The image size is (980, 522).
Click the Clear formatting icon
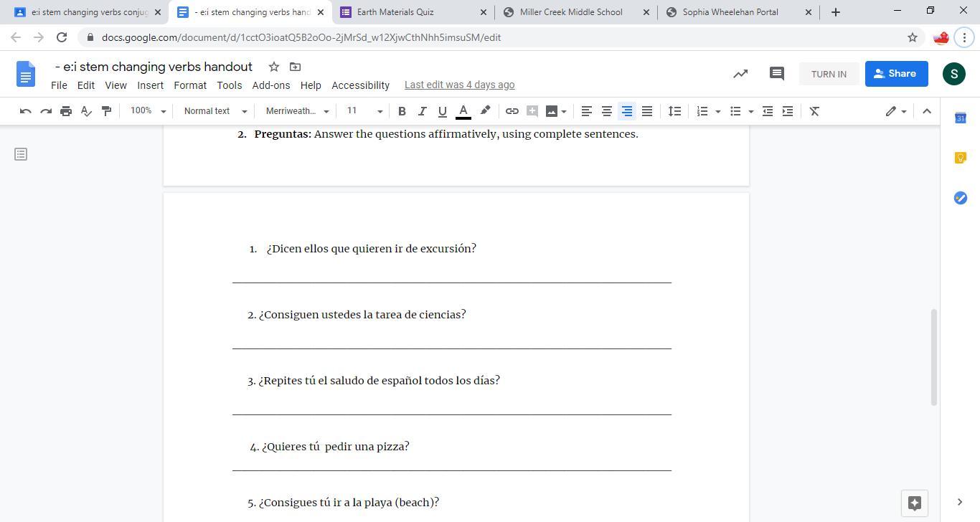[814, 111]
